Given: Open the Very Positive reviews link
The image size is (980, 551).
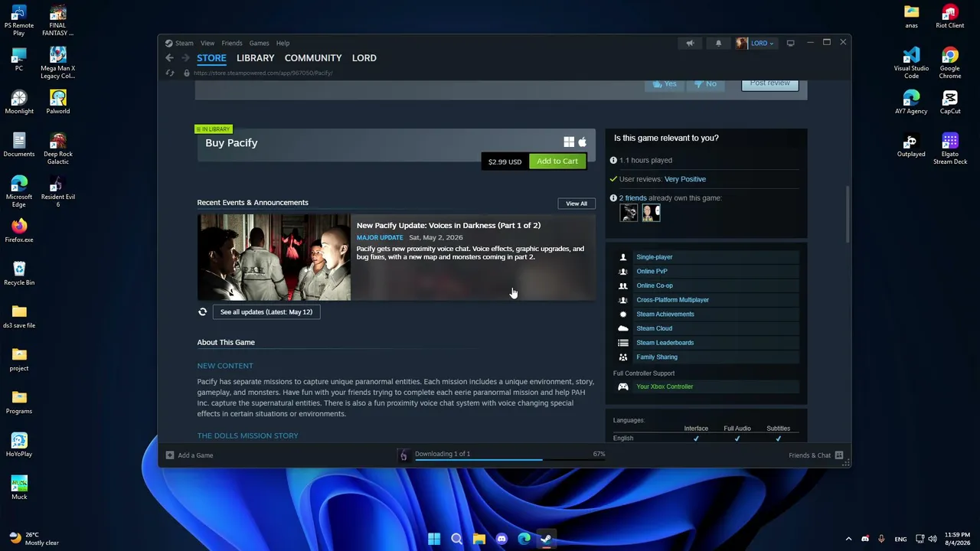Looking at the screenshot, I should (x=685, y=179).
